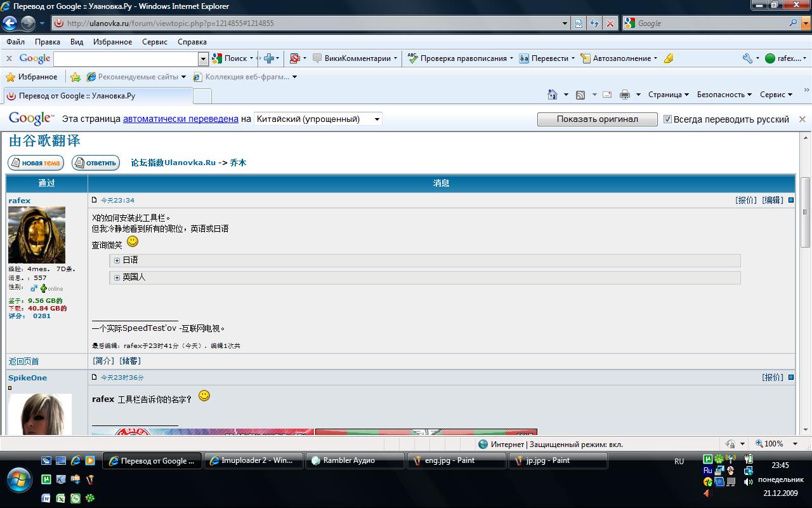Click the add to favorites bar icon

[x=75, y=77]
